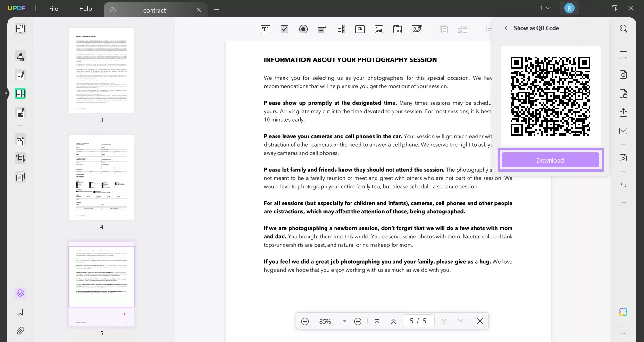Screen dimensions: 644x342
Task: Add an Image Field form element
Action: 379,29
